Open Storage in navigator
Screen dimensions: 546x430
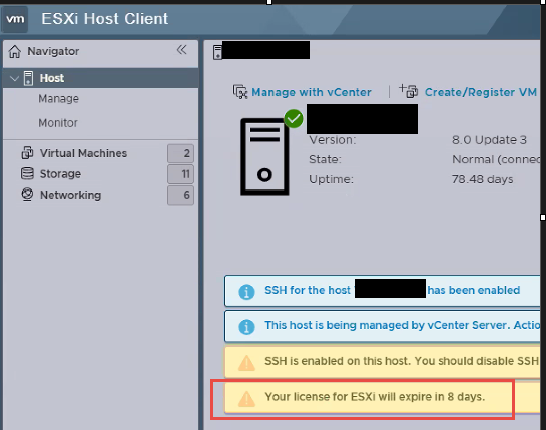tap(60, 173)
